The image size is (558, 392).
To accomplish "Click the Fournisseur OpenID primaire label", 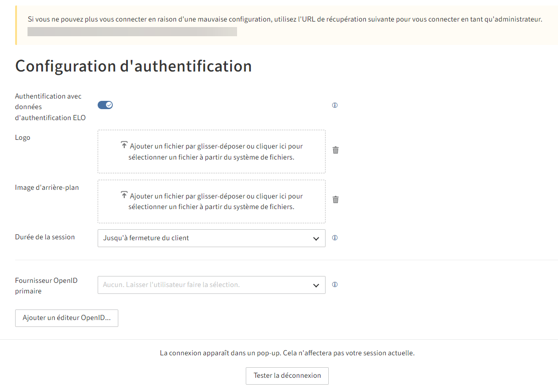I will 46,286.
